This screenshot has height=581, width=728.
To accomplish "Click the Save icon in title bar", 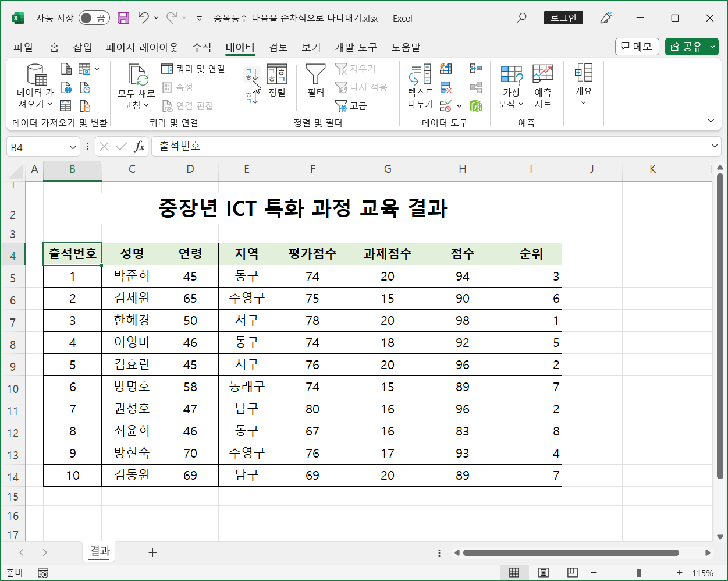I will (x=123, y=18).
